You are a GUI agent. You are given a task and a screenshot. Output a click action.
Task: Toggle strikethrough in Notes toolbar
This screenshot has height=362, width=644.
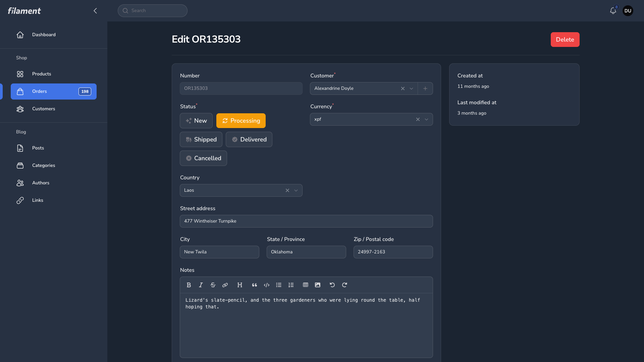(213, 285)
